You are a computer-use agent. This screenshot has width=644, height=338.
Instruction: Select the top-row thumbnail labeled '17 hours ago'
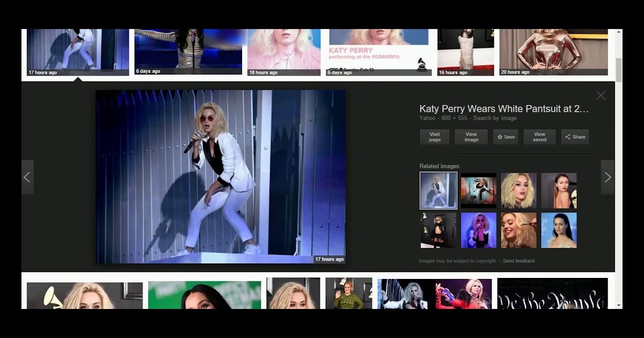pyautogui.click(x=78, y=52)
